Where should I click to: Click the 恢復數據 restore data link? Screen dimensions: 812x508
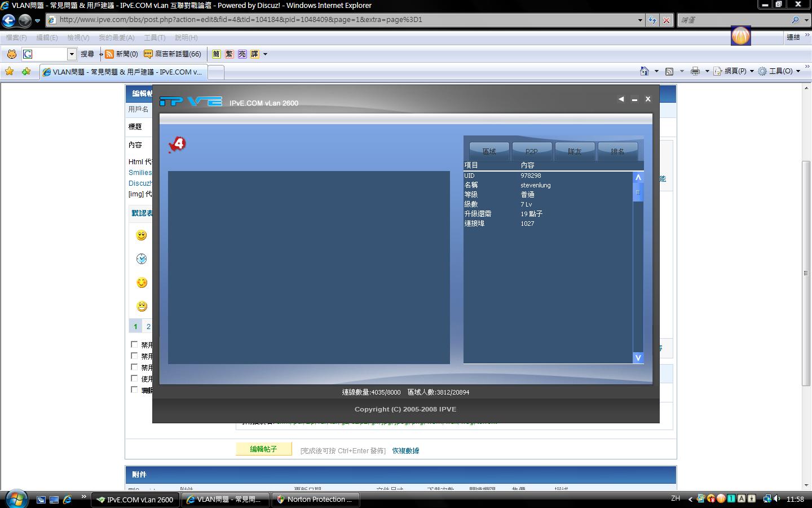point(405,450)
